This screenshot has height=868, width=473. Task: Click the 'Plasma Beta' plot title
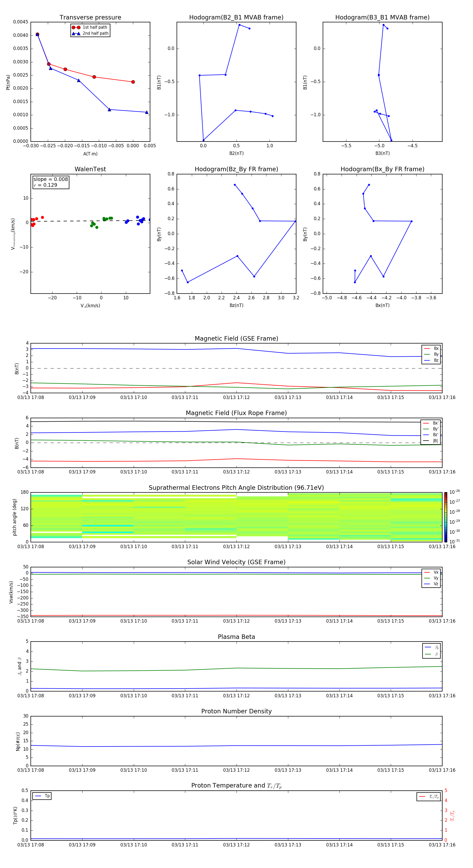pos(236,637)
